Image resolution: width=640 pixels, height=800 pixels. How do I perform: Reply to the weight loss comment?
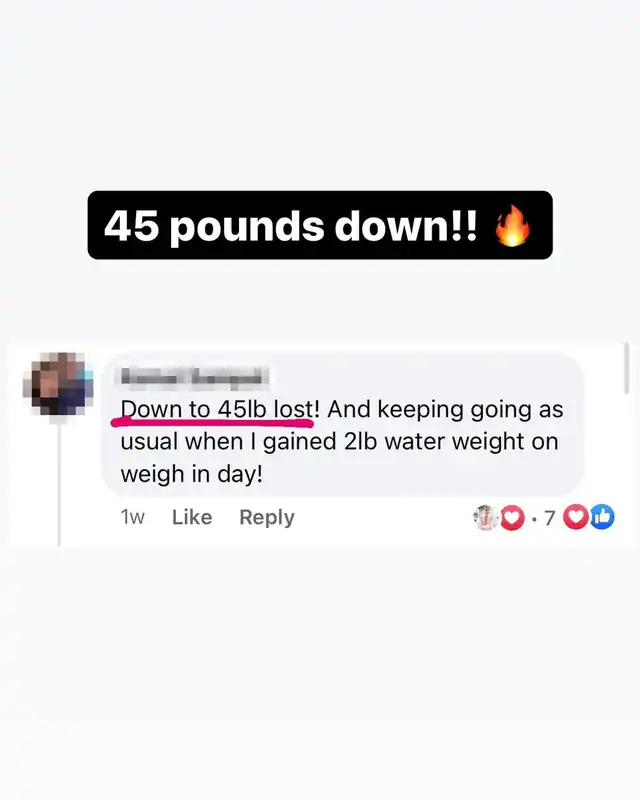(267, 517)
